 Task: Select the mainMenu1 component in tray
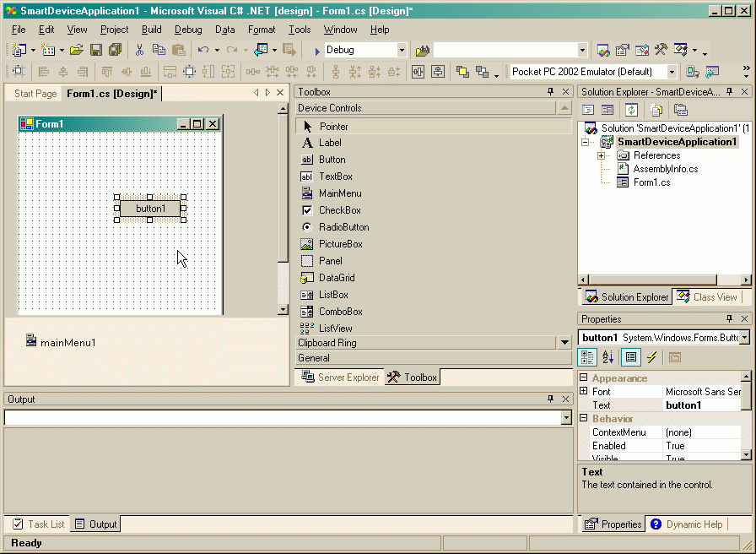[x=61, y=342]
